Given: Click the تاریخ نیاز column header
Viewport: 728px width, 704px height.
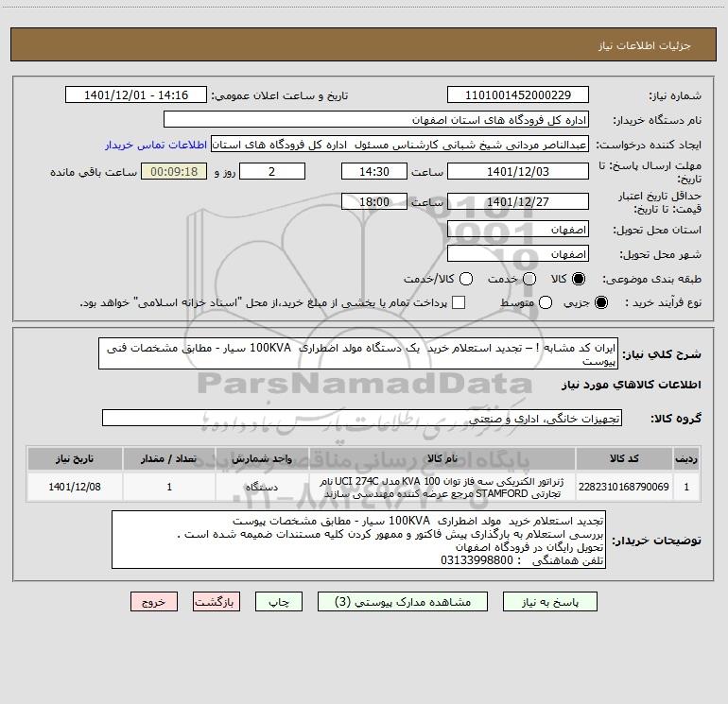Looking at the screenshot, I should tap(75, 458).
